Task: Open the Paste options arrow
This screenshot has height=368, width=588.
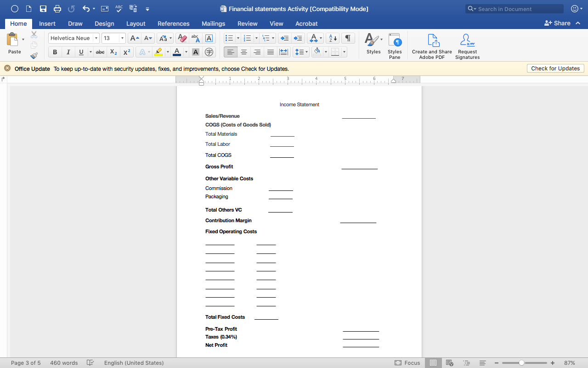Action: click(x=23, y=40)
